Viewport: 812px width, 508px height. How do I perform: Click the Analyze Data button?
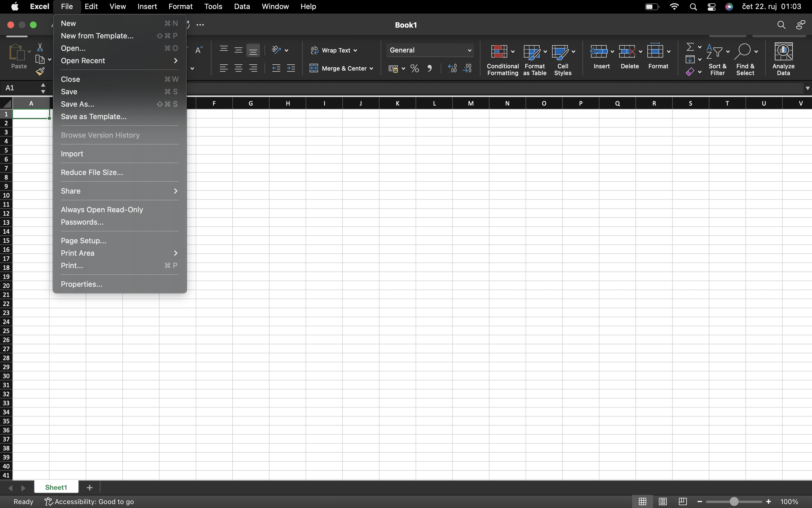point(783,59)
